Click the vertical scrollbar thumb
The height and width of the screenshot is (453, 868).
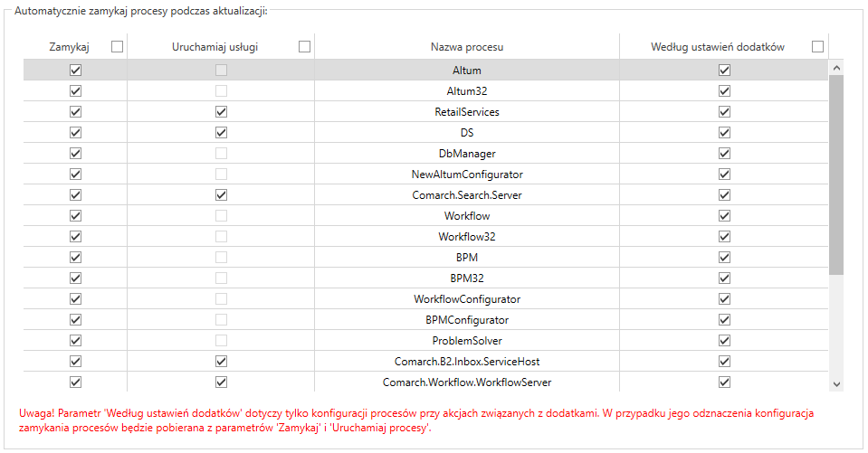836,175
